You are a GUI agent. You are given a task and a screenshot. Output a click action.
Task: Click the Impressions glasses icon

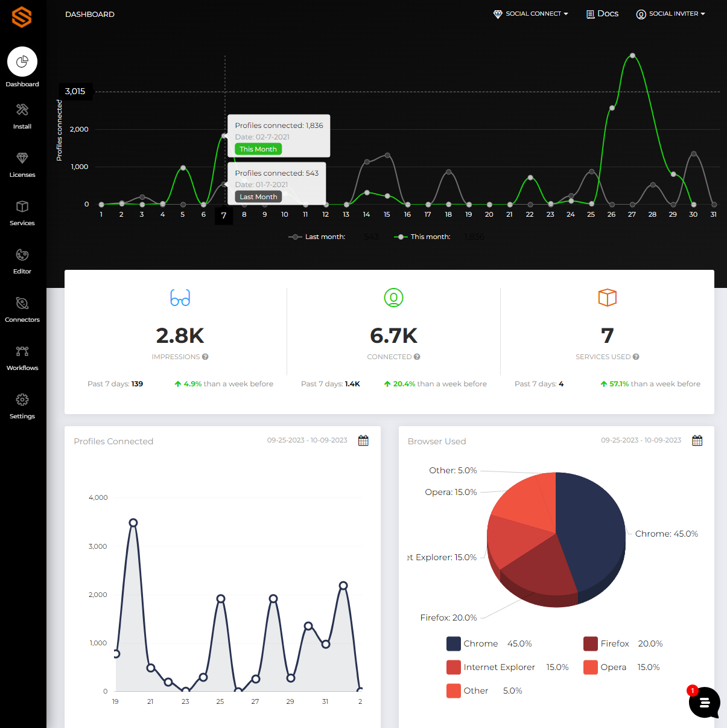click(180, 298)
